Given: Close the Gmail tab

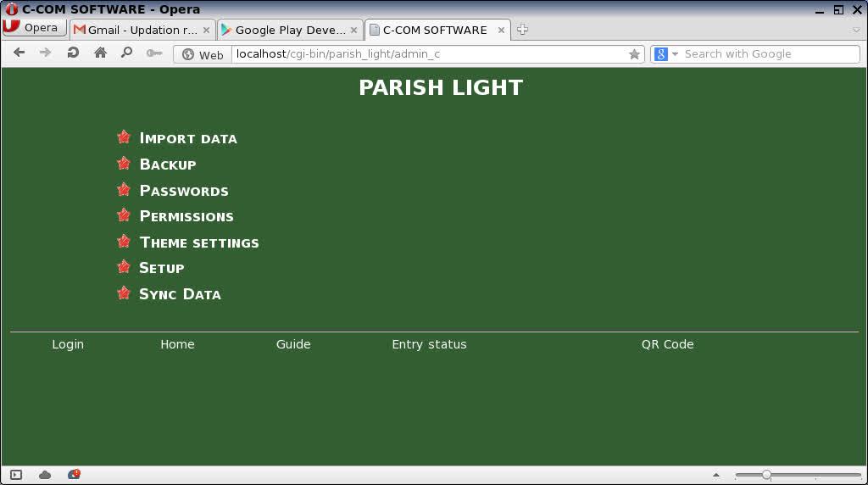Looking at the screenshot, I should (206, 30).
